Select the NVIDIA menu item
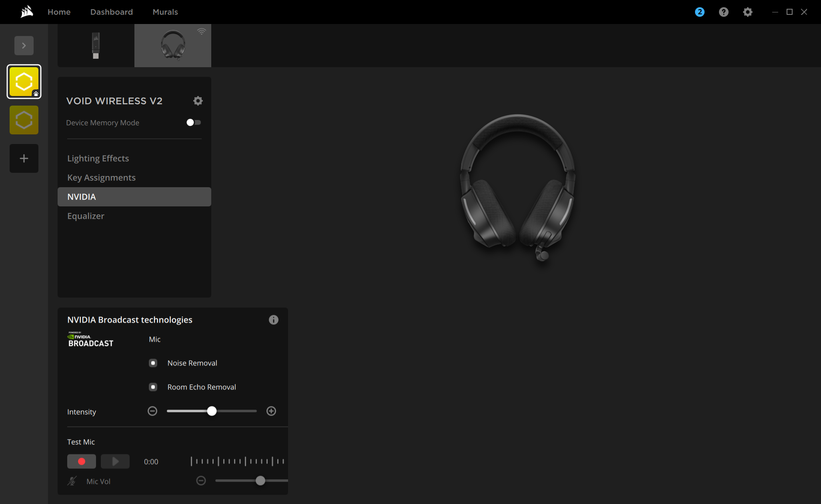 134,197
